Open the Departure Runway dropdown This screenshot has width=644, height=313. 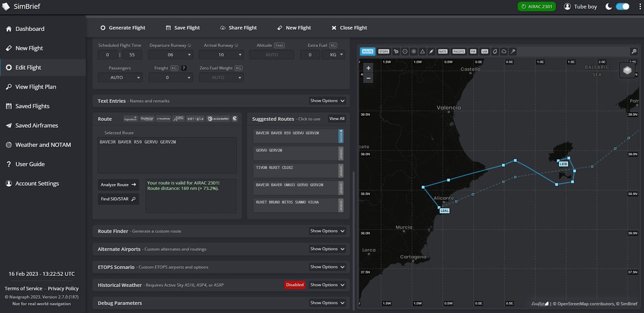point(170,54)
